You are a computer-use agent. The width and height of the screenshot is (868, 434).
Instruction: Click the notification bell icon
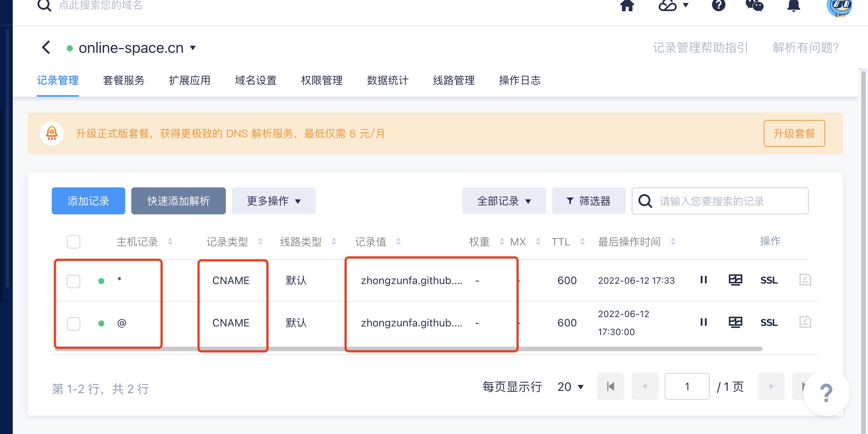click(793, 5)
